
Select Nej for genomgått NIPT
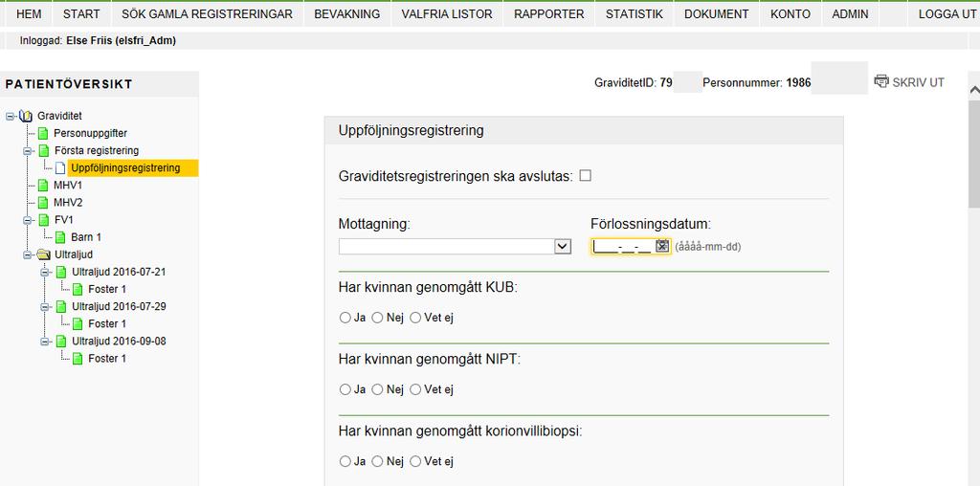click(x=377, y=389)
